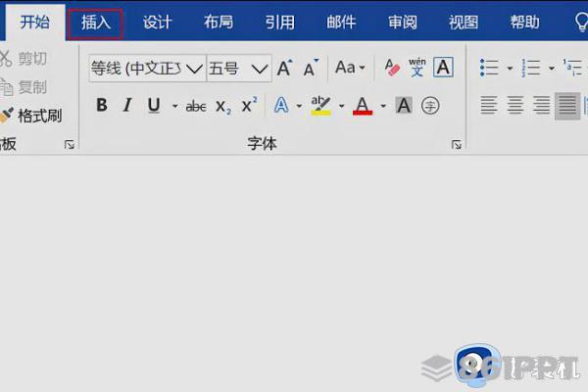This screenshot has width=588, height=392.
Task: Open the font name dropdown
Action: 147,69
